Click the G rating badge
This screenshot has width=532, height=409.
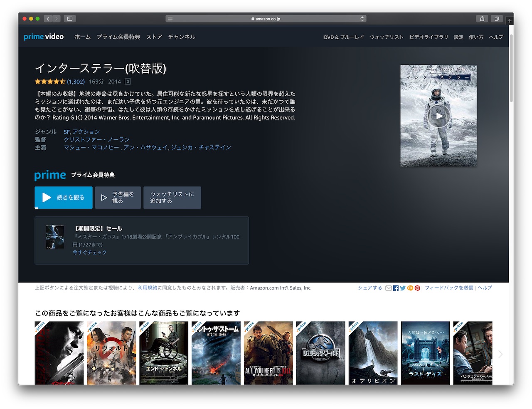click(x=128, y=82)
